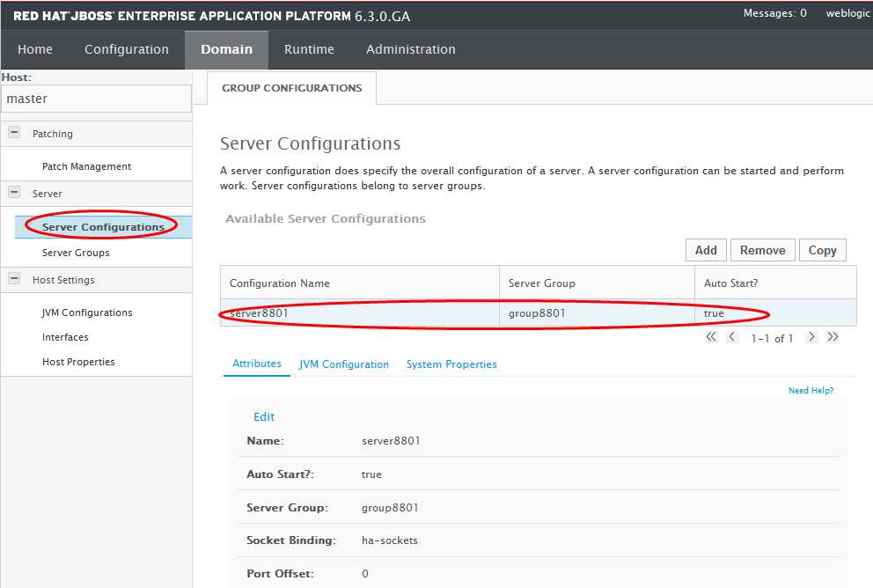Viewport: 873px width, 588px height.
Task: Sort by Server Group column header
Action: tap(597, 283)
